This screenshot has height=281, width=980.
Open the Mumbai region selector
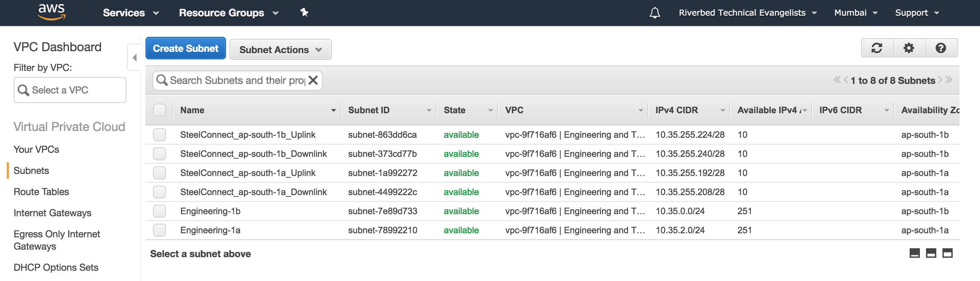(856, 13)
